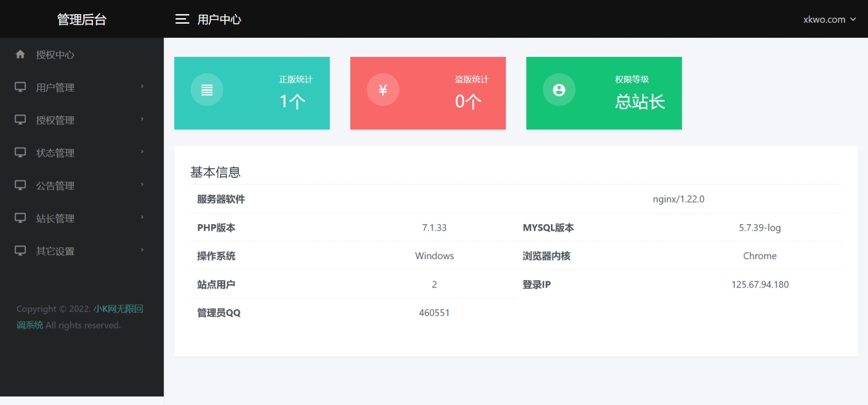Image resolution: width=868 pixels, height=405 pixels.
Task: Click the user avatar icon in 权限等级 card
Action: pyautogui.click(x=559, y=90)
